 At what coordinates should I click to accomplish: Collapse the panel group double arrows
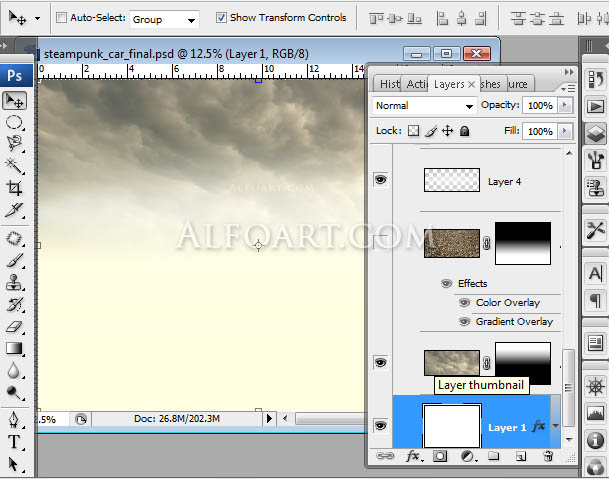tap(569, 72)
